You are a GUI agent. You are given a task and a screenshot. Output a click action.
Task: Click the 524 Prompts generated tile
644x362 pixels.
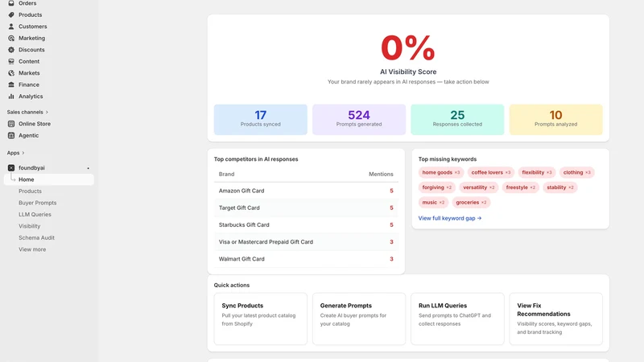pos(359,119)
